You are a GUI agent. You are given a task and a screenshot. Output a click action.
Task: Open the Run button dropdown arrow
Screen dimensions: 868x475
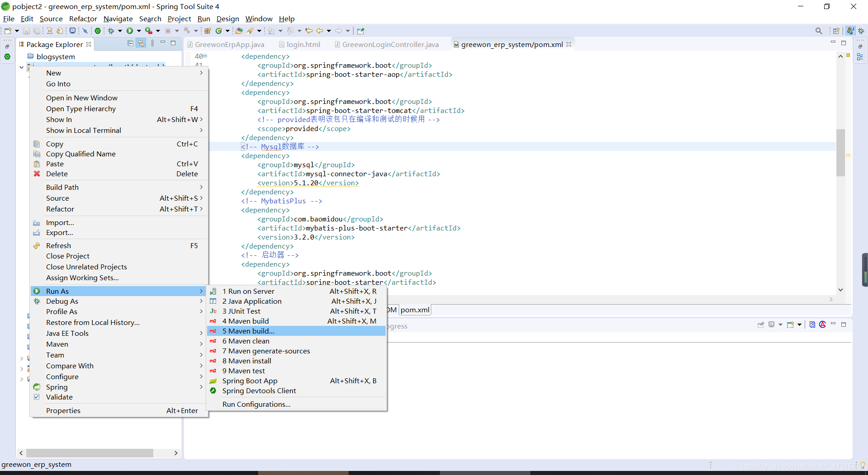[x=138, y=30]
